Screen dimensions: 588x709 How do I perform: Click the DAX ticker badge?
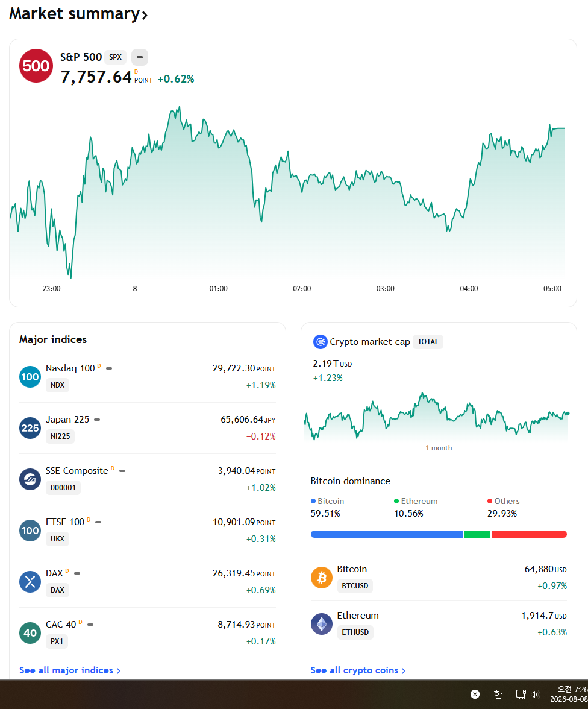57,590
